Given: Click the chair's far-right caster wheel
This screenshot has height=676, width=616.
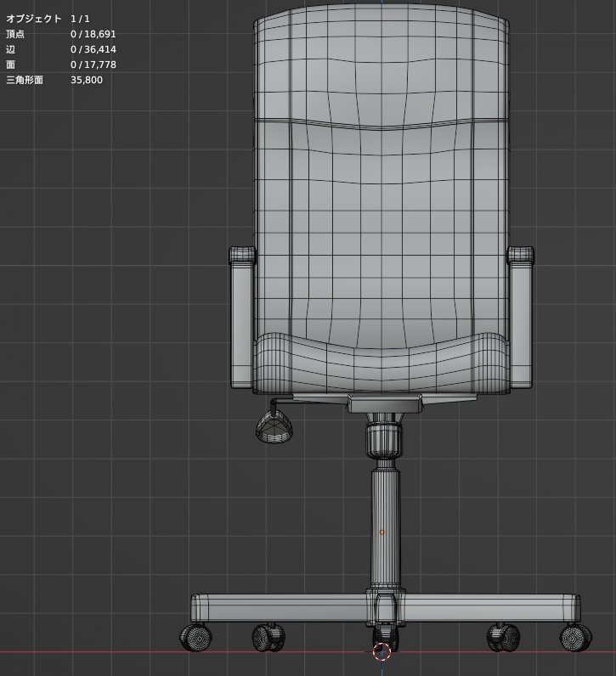Looking at the screenshot, I should (x=576, y=638).
